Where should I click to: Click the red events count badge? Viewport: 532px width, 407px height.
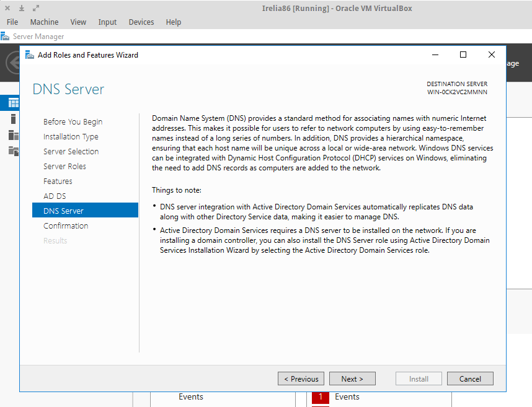pyautogui.click(x=321, y=398)
